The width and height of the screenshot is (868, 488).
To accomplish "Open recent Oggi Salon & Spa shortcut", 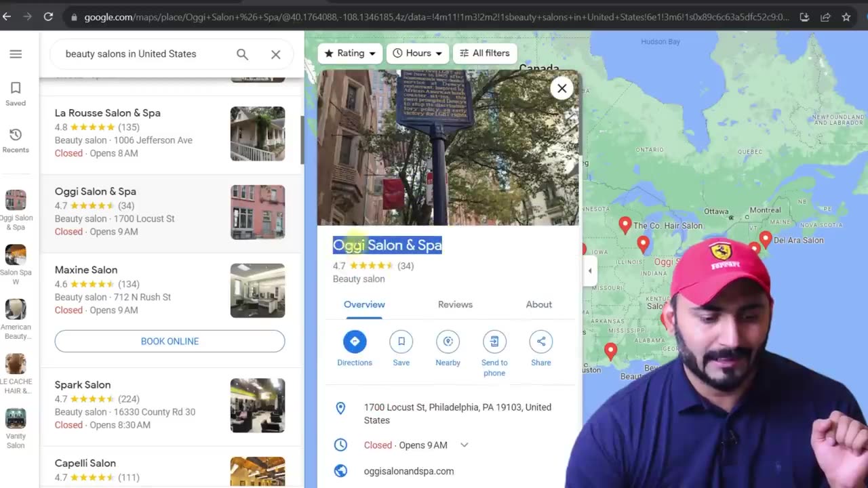I will [x=16, y=210].
